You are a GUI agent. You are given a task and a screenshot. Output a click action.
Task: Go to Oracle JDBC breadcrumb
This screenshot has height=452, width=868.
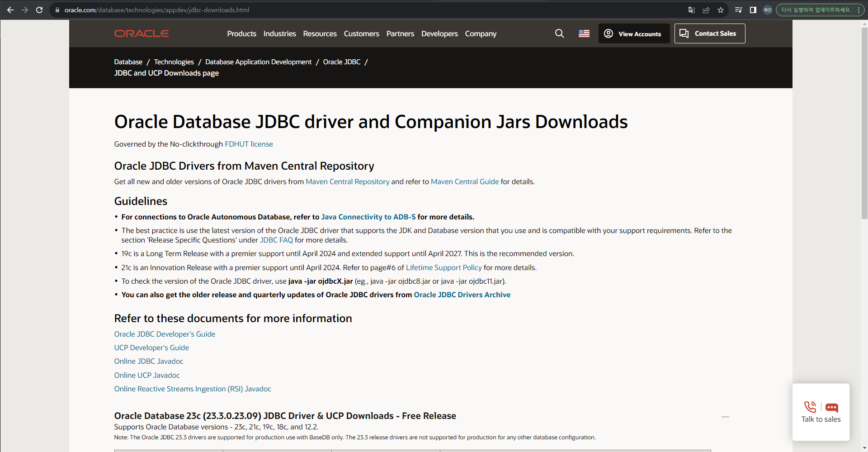coord(342,62)
